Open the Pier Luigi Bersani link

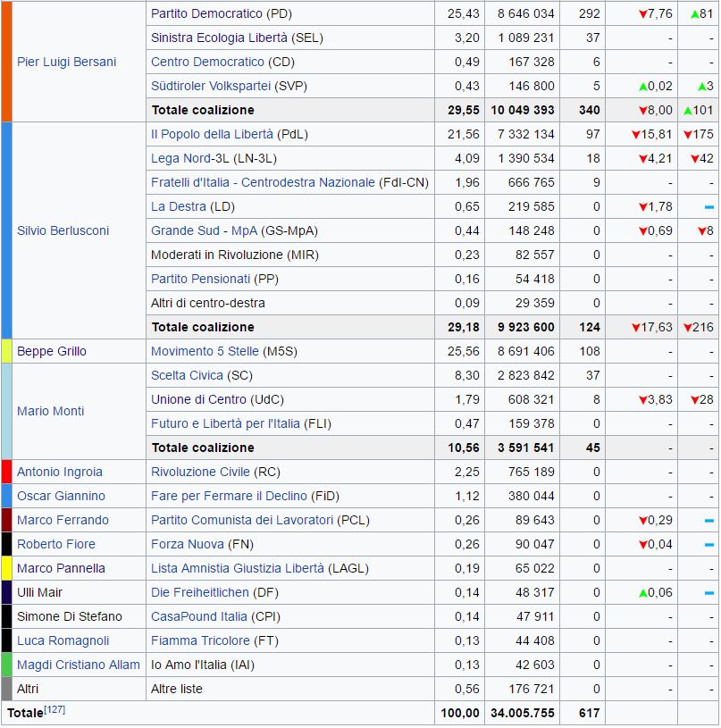[66, 62]
